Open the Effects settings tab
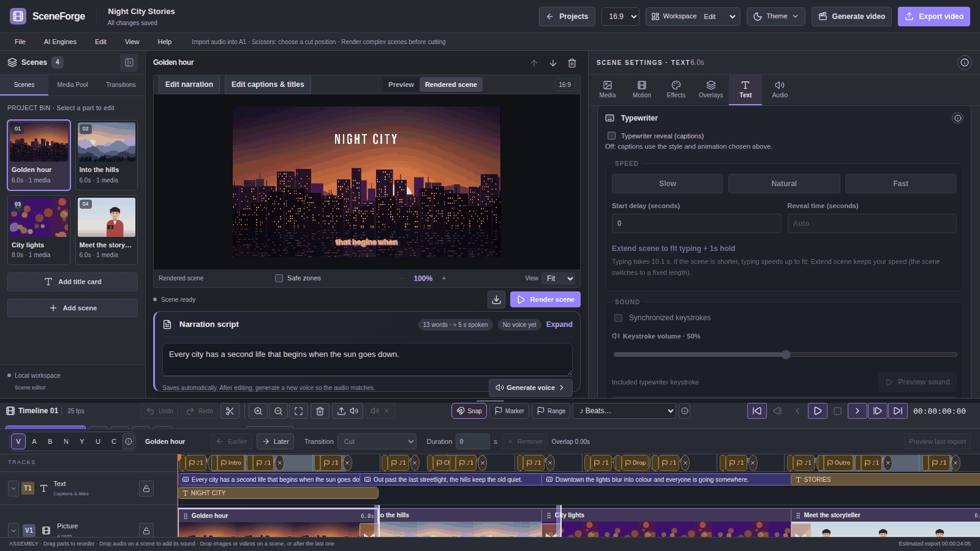Viewport: 980px width, 551px height. pos(676,89)
